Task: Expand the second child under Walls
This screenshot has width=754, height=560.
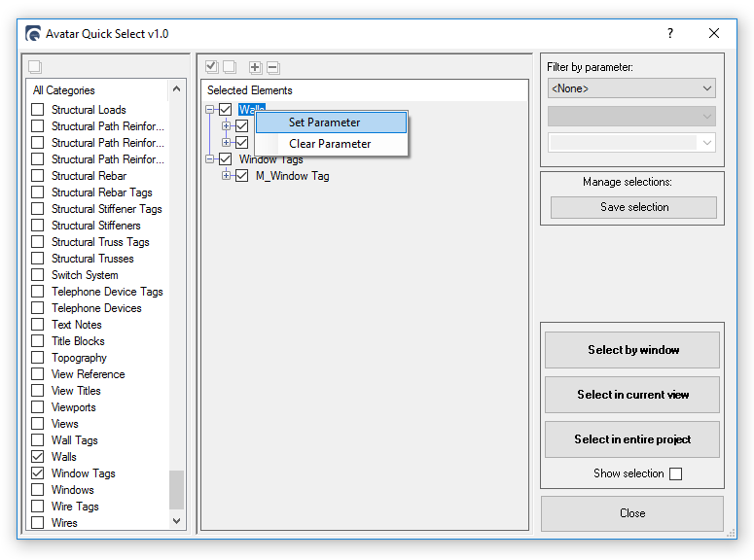Action: (x=226, y=142)
